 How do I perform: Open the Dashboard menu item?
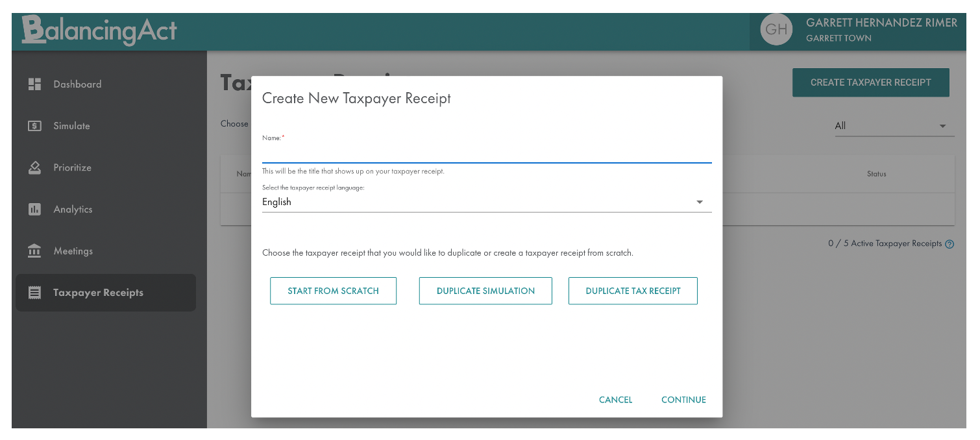tap(106, 84)
